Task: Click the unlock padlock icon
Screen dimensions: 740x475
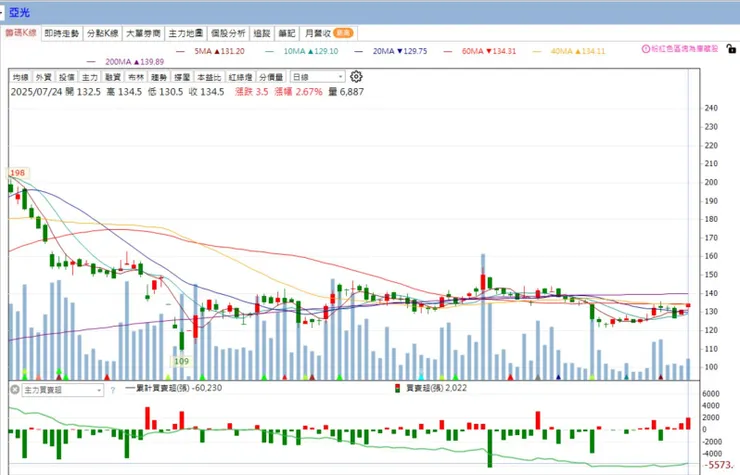Action: pyautogui.click(x=731, y=49)
